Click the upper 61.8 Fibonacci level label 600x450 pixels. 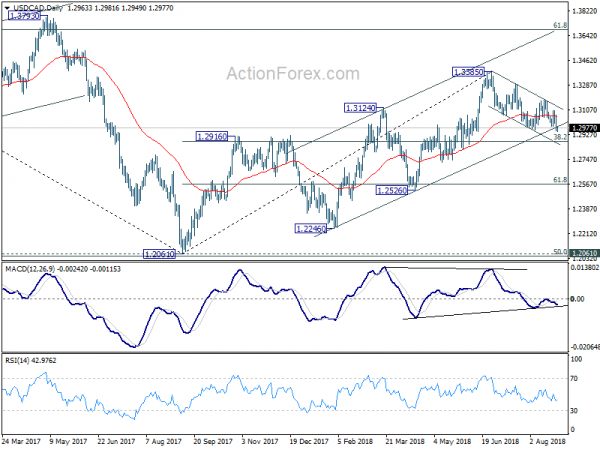tap(560, 25)
